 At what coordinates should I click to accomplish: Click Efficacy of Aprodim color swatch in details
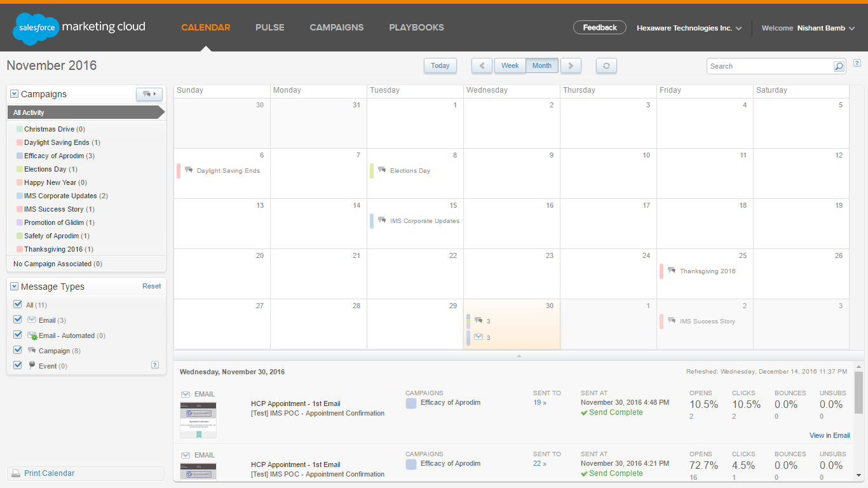coord(411,403)
